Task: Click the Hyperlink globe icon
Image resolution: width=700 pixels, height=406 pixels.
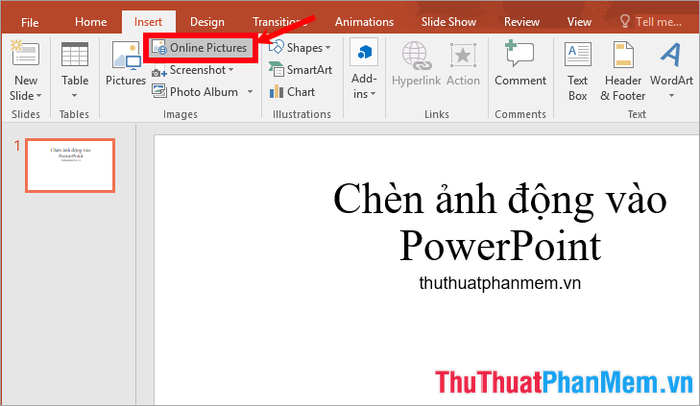Action: 416,55
